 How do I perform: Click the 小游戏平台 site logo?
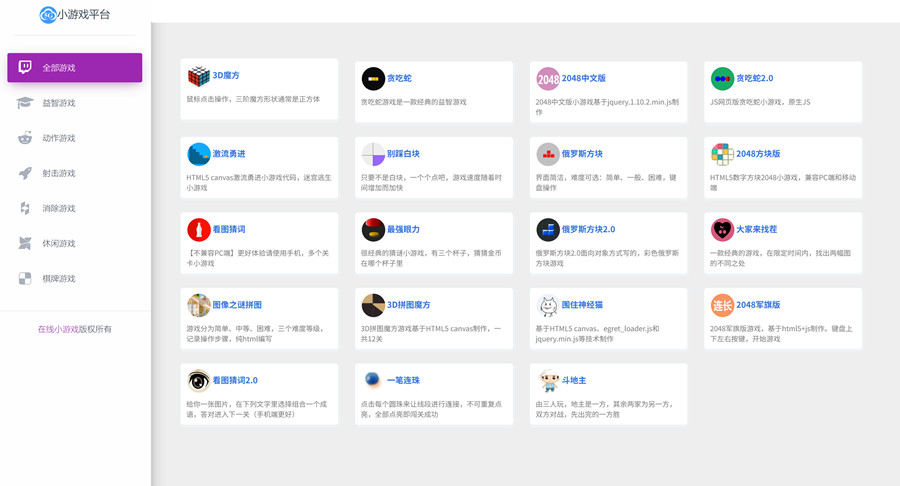75,15
